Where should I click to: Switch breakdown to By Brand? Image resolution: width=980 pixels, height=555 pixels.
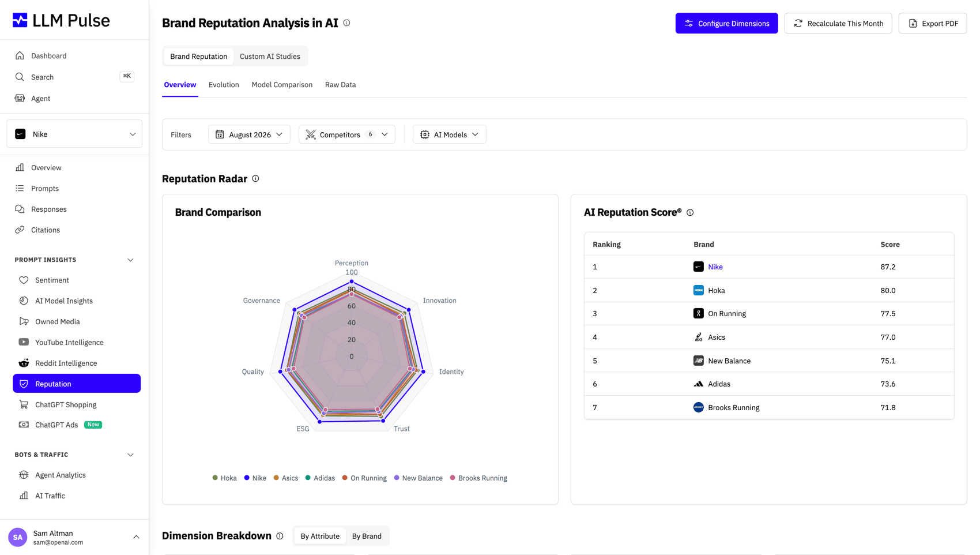coord(367,537)
